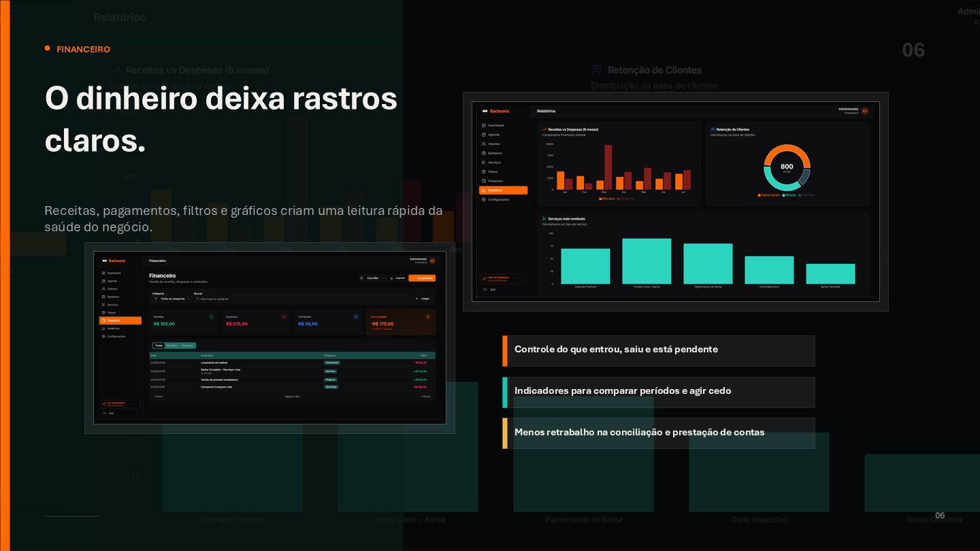This screenshot has width=980, height=551.
Task: Click the Retornaram legend entry of the donut chart
Action: (x=768, y=195)
